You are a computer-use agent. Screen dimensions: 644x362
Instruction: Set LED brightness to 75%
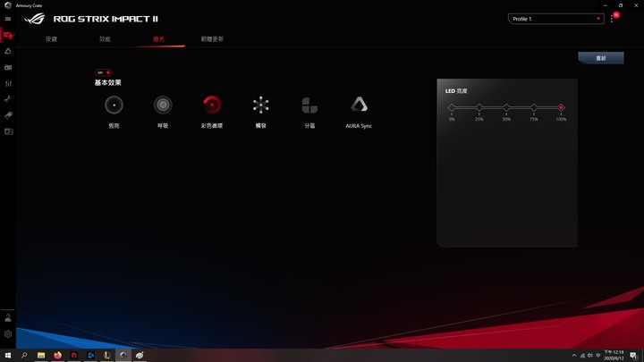pos(533,107)
